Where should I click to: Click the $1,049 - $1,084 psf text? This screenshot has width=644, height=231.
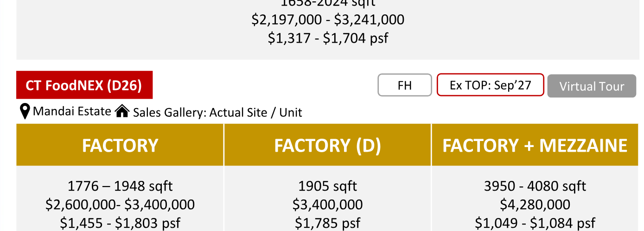click(535, 223)
